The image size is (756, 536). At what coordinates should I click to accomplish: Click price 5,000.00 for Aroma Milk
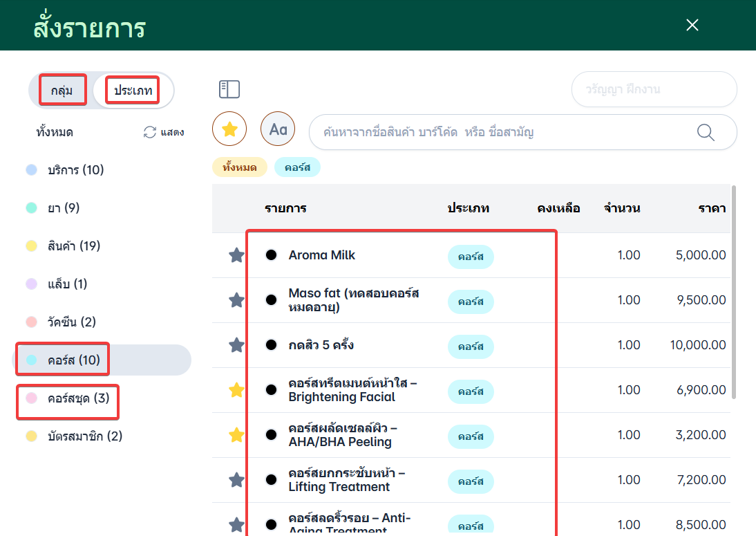701,255
